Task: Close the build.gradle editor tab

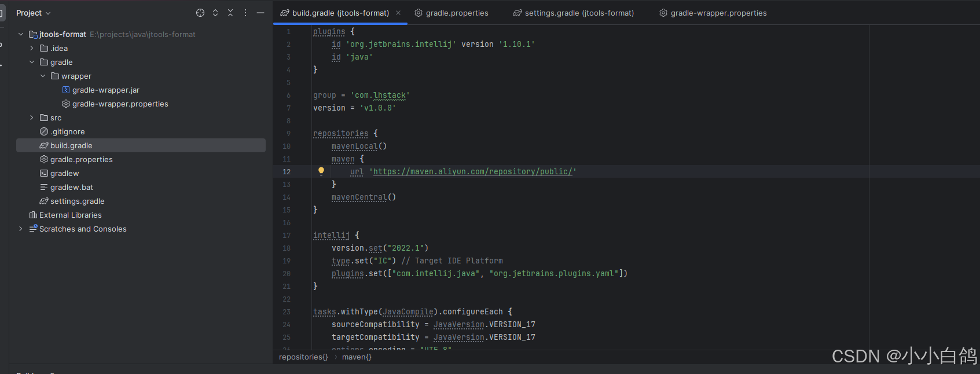Action: (x=398, y=13)
